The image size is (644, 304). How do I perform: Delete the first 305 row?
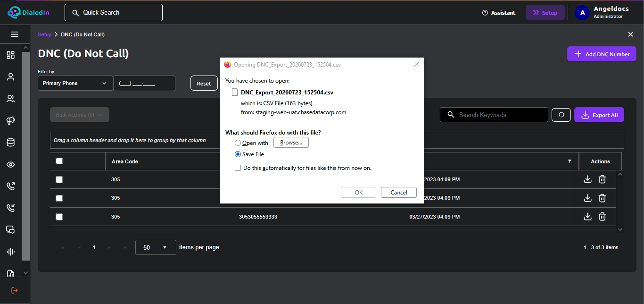pyautogui.click(x=602, y=179)
